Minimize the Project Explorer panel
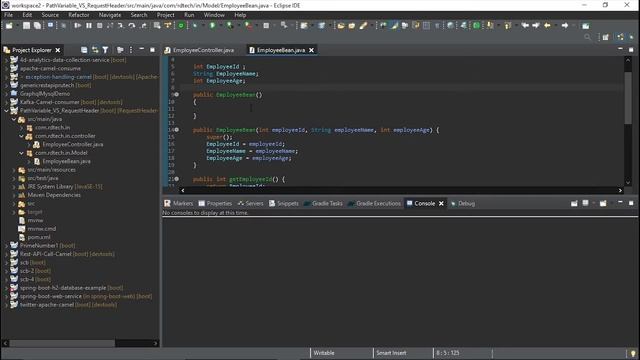Image resolution: width=640 pixels, height=360 pixels. click(x=142, y=49)
